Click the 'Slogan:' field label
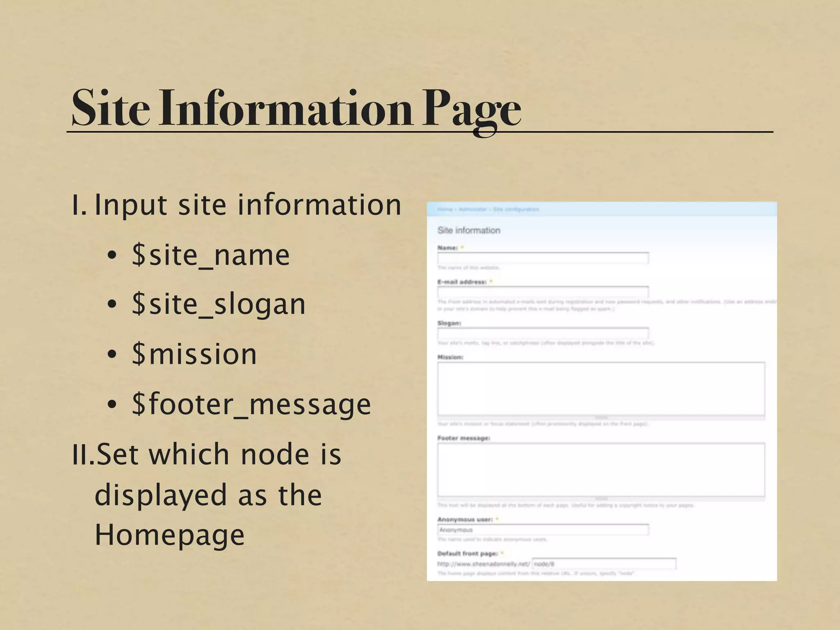840x630 pixels. tap(449, 323)
